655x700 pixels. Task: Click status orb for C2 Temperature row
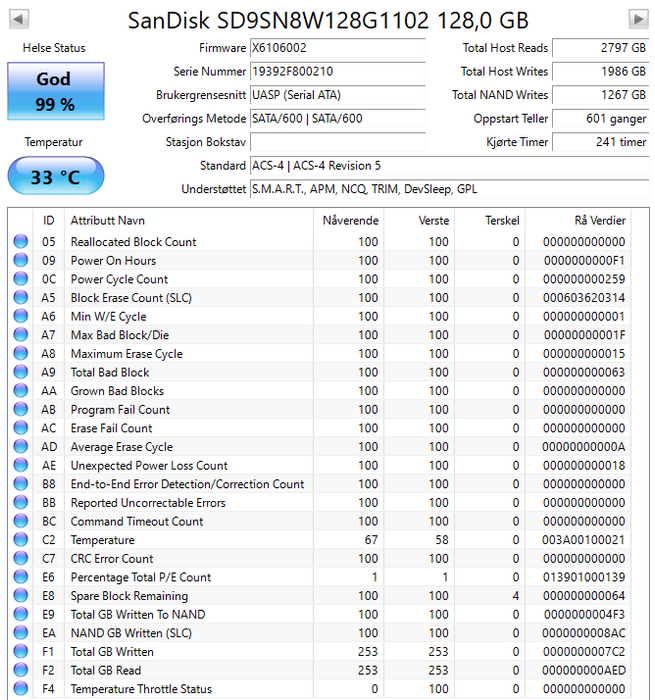(21, 540)
